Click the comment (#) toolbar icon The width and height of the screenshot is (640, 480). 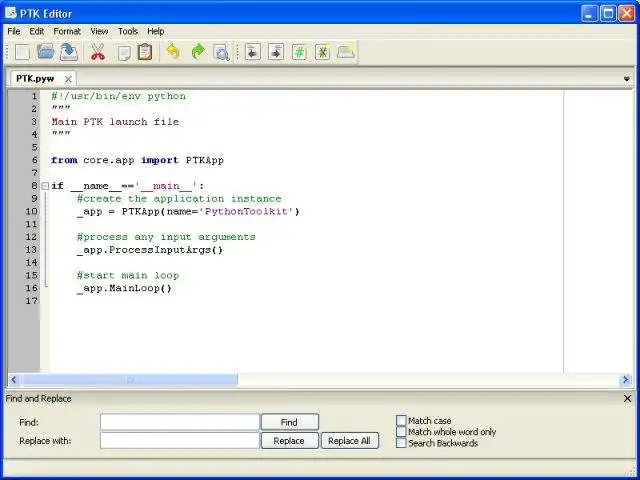299,52
